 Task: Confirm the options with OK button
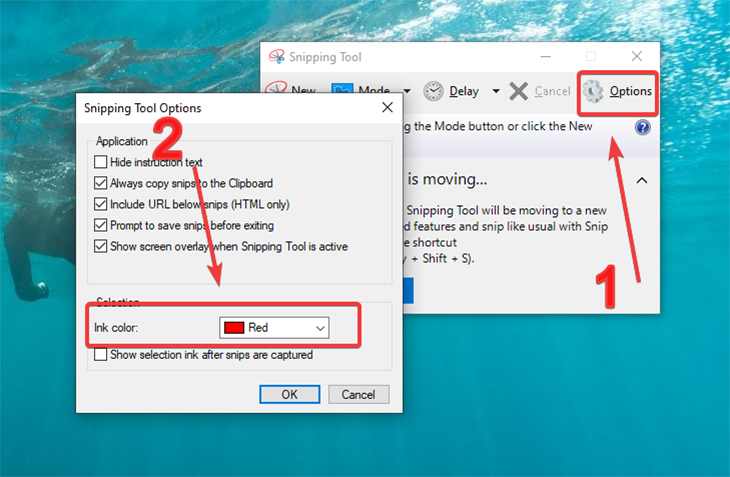290,395
